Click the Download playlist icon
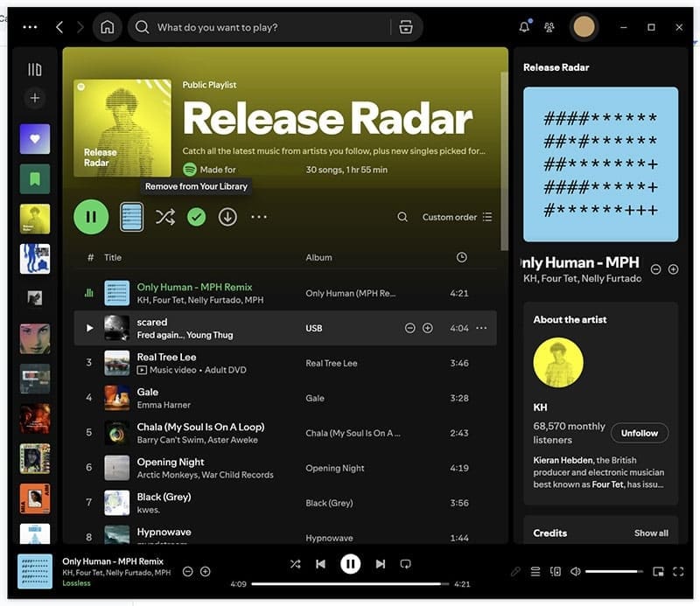The height and width of the screenshot is (606, 700). coord(227,217)
